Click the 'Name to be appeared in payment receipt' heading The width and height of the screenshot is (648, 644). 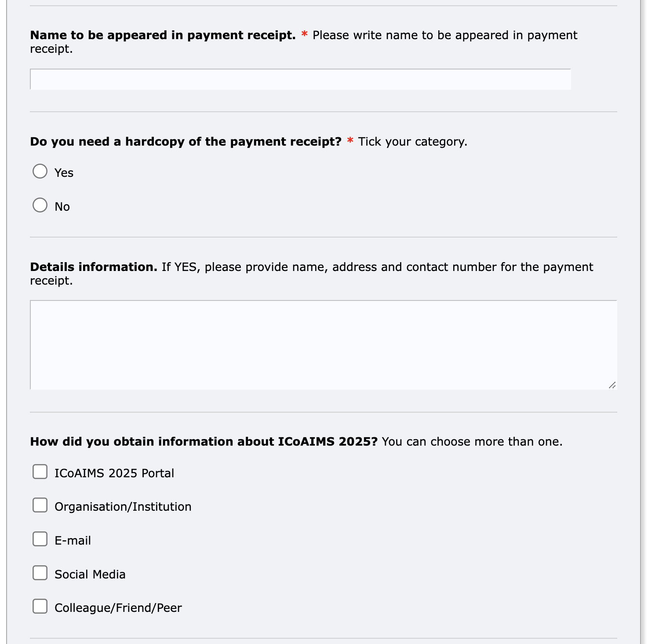pos(163,35)
